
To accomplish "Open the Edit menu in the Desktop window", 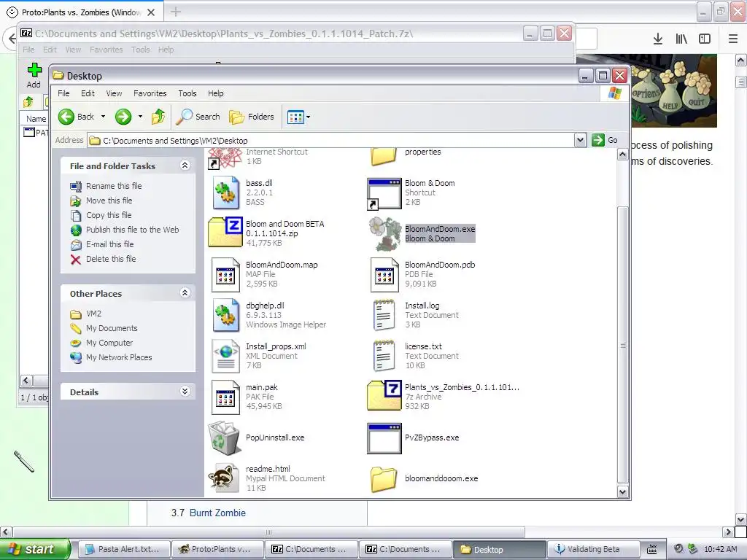I will click(x=88, y=93).
